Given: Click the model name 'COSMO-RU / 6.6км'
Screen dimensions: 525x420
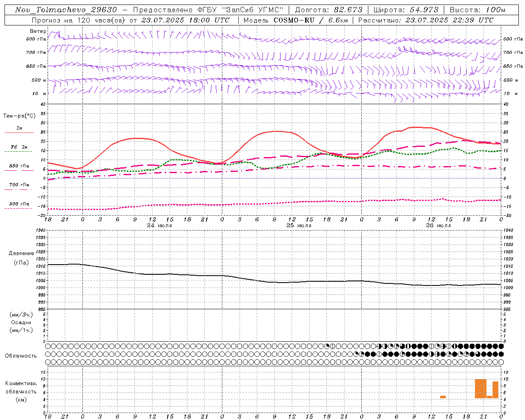Looking at the screenshot, I should pyautogui.click(x=310, y=20).
